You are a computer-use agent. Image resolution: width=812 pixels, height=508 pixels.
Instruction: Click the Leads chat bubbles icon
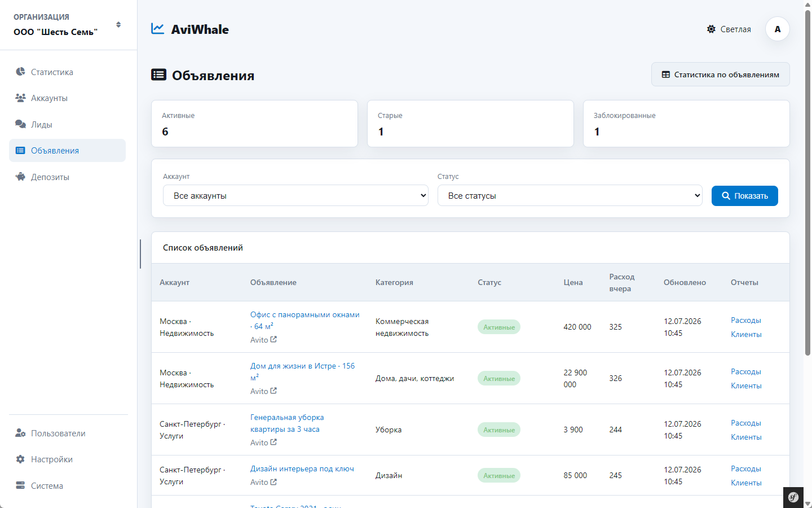pyautogui.click(x=20, y=124)
